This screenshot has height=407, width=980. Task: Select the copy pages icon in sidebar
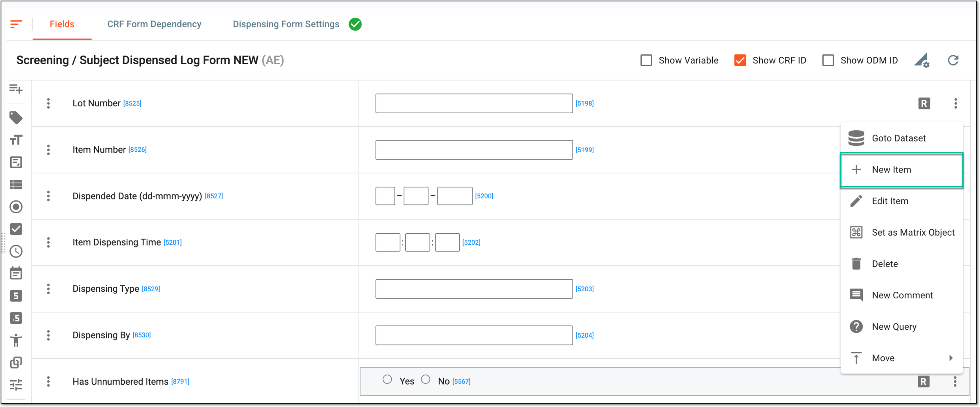pos(16,363)
